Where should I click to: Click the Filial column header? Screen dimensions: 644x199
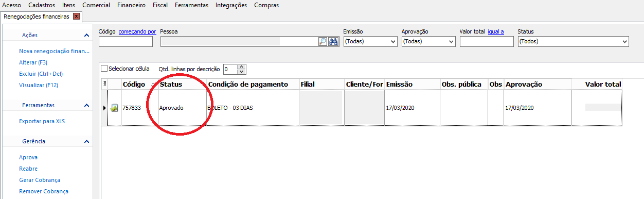coord(321,84)
